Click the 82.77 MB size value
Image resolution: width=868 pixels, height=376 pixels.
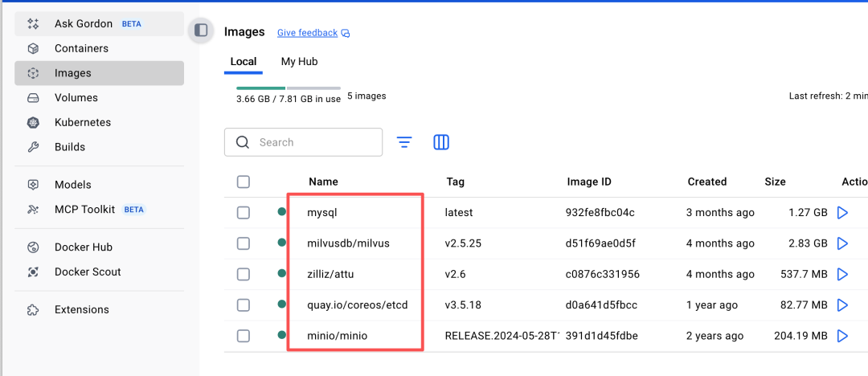point(803,304)
